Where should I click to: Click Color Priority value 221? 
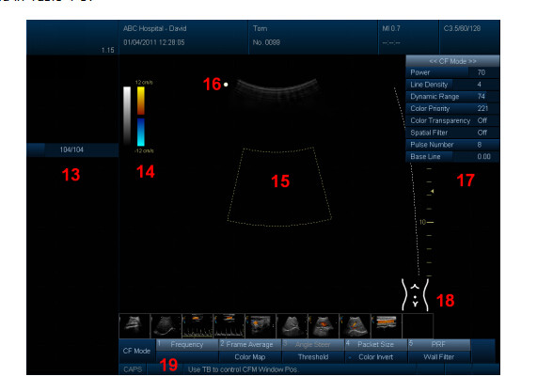tap(482, 109)
